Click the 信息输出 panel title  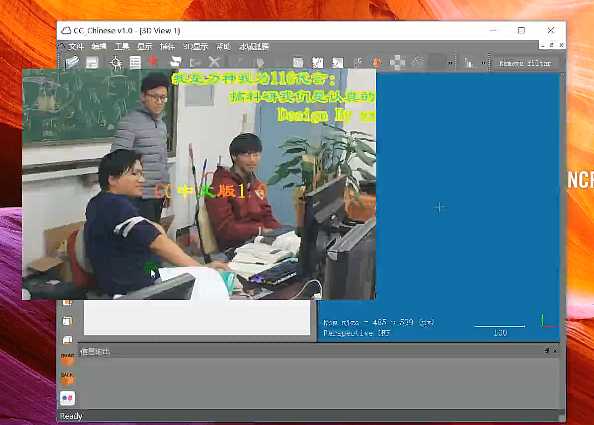(x=95, y=352)
